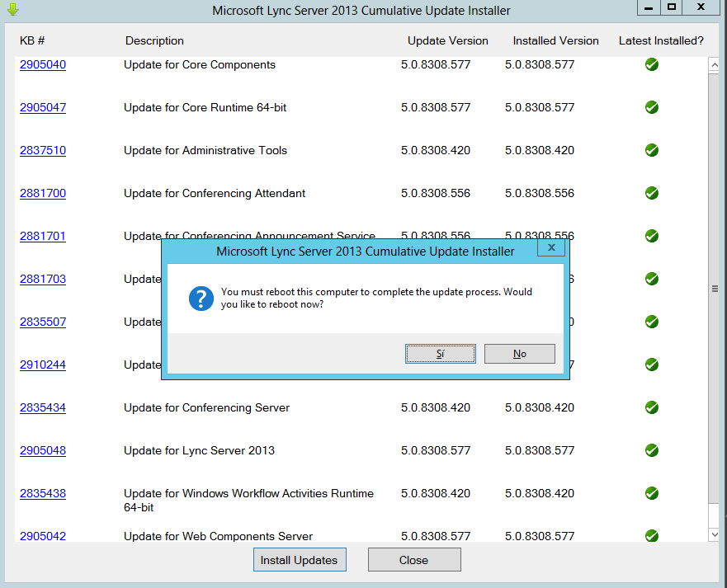This screenshot has height=588, width=727.
Task: Click the 'Update for Lync Server 2013' description
Action: 200,450
